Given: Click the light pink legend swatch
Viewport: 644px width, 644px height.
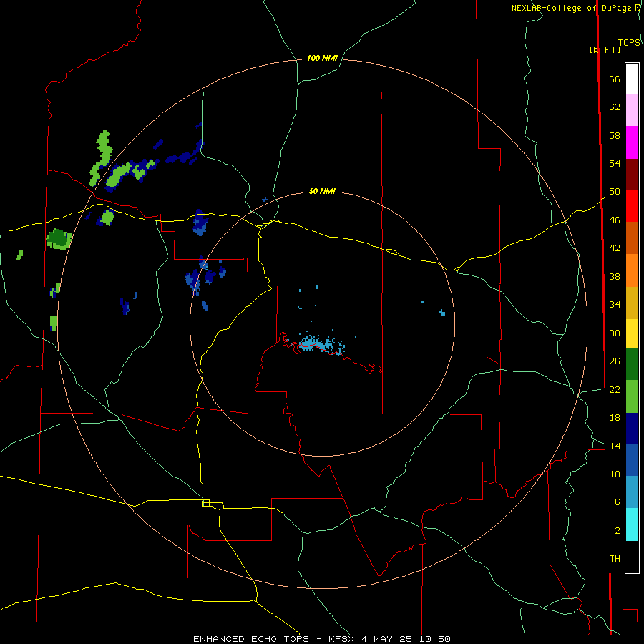Looking at the screenshot, I should (632, 109).
